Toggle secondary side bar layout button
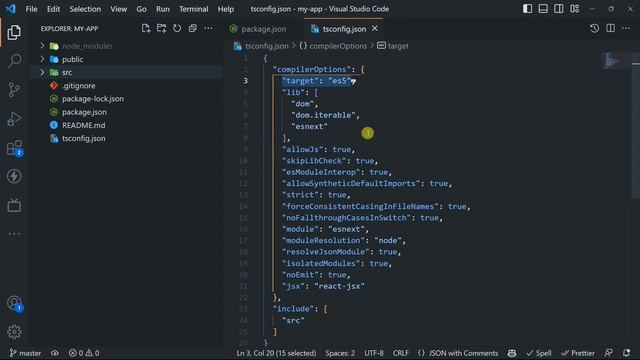Screen dimensions: 640x360 [x=558, y=9]
